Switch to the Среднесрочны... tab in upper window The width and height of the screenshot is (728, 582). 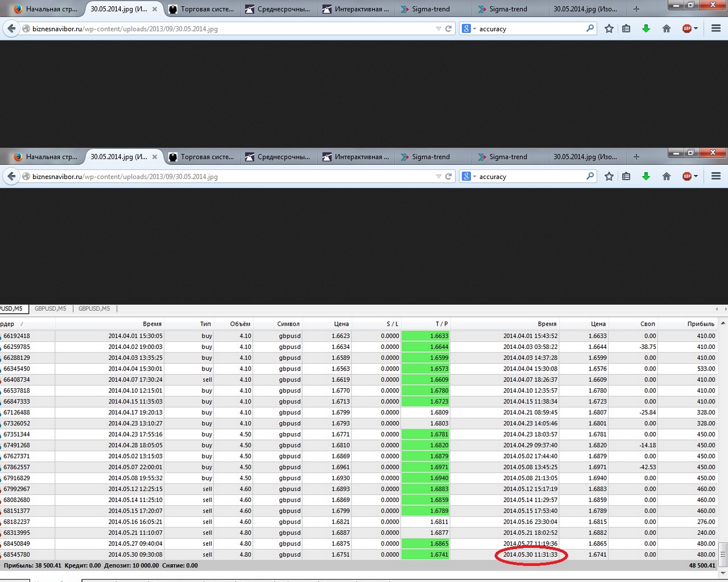click(x=278, y=9)
